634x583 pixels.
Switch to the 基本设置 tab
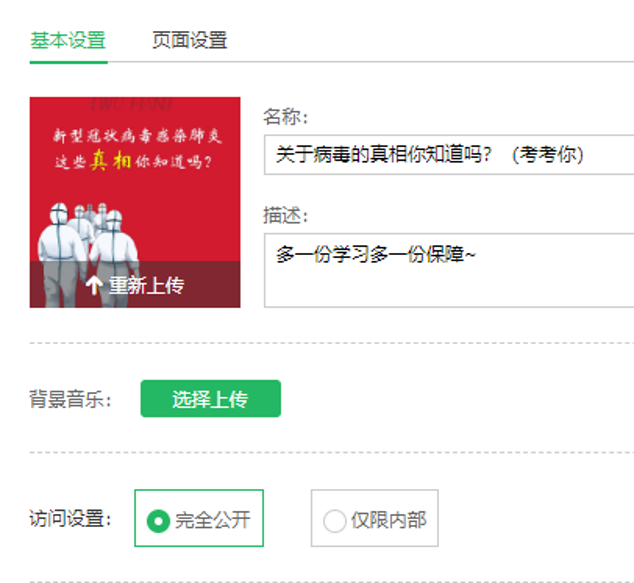coord(68,40)
